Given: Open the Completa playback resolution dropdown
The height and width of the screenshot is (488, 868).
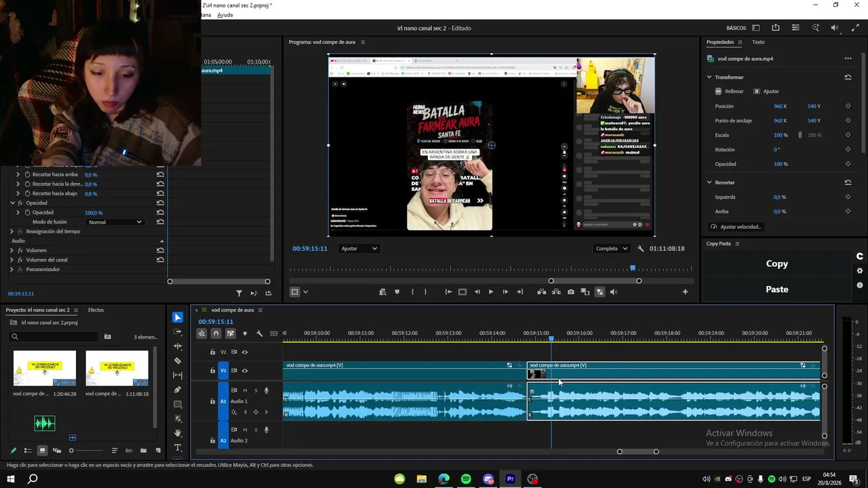Looking at the screenshot, I should pyautogui.click(x=612, y=249).
